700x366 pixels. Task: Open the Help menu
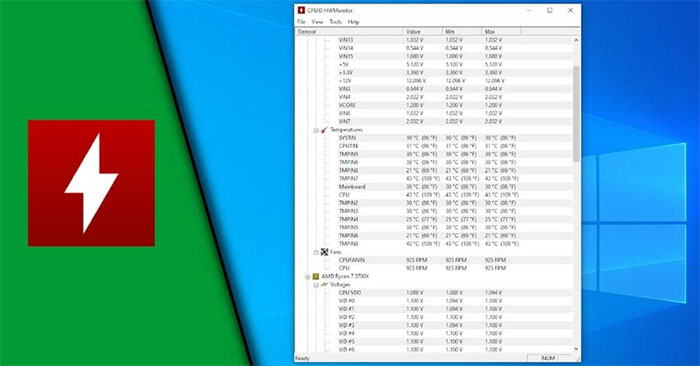[x=354, y=22]
